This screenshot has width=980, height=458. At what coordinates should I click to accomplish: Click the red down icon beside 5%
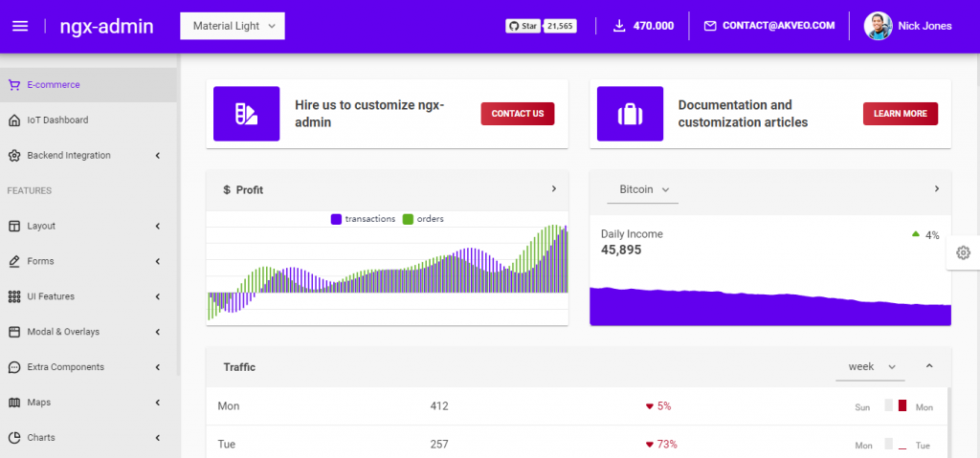[x=650, y=406]
